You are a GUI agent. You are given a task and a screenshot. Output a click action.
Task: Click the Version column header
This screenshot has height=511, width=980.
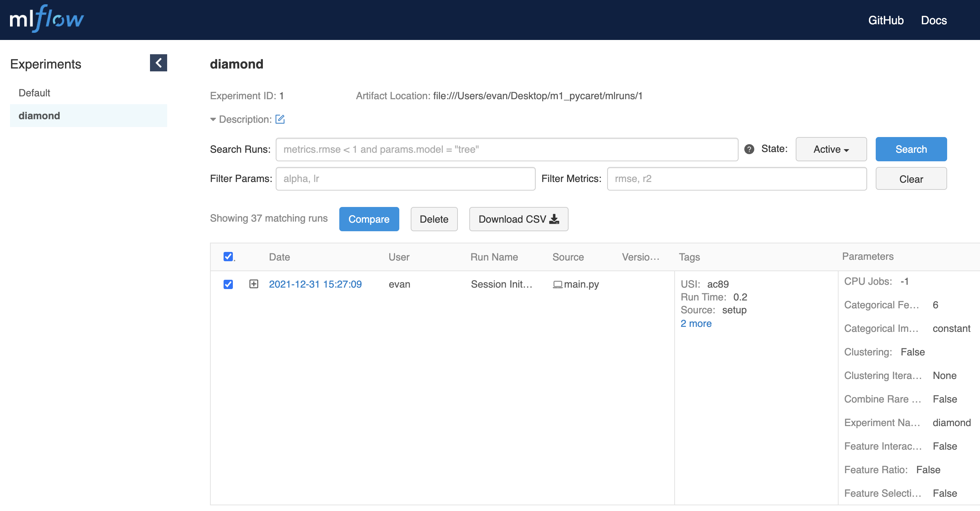pos(641,257)
